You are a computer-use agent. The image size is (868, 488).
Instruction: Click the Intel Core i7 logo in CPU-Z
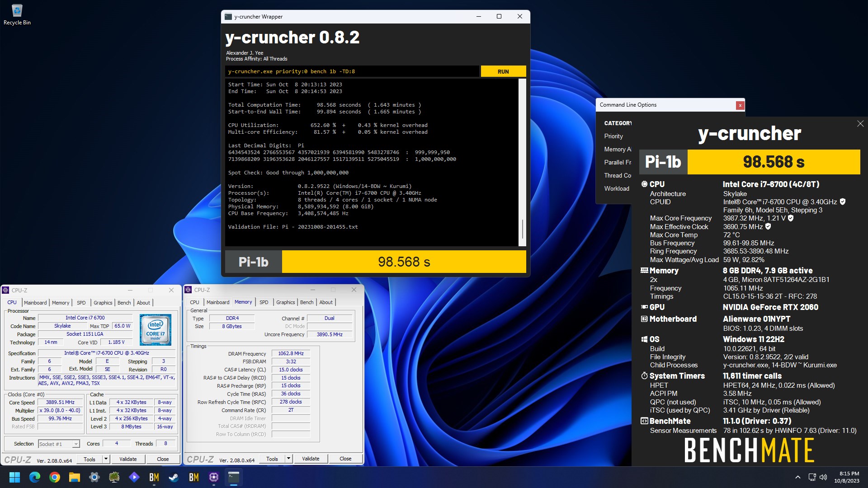pyautogui.click(x=156, y=330)
